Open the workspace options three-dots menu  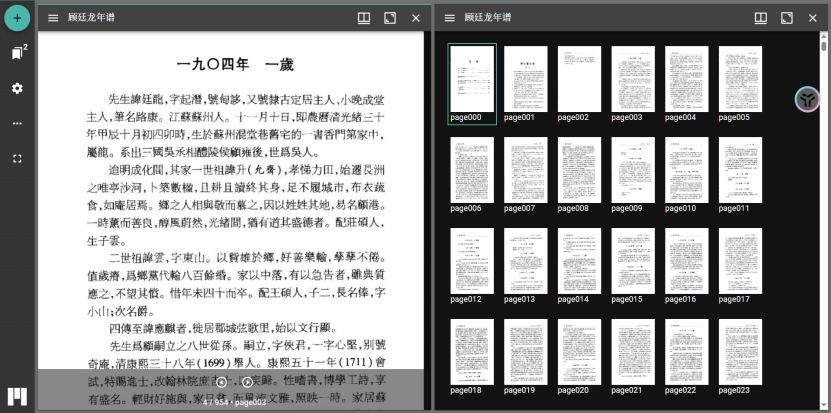17,123
